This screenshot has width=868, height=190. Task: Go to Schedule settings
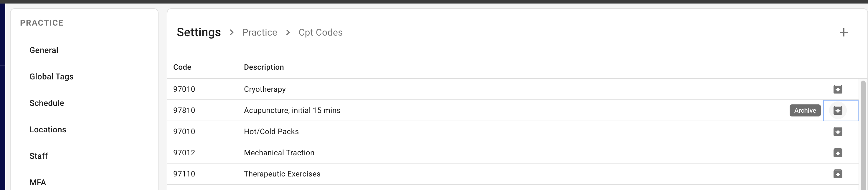click(47, 103)
